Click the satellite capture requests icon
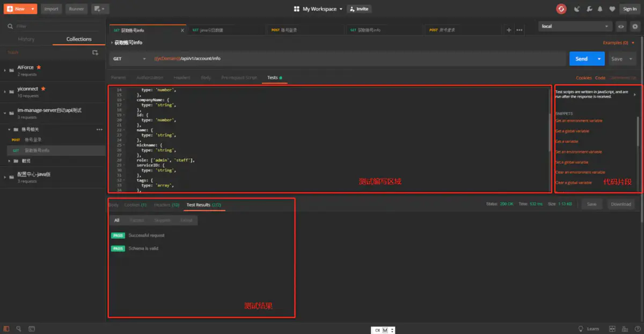The width and height of the screenshot is (644, 334). tap(577, 9)
